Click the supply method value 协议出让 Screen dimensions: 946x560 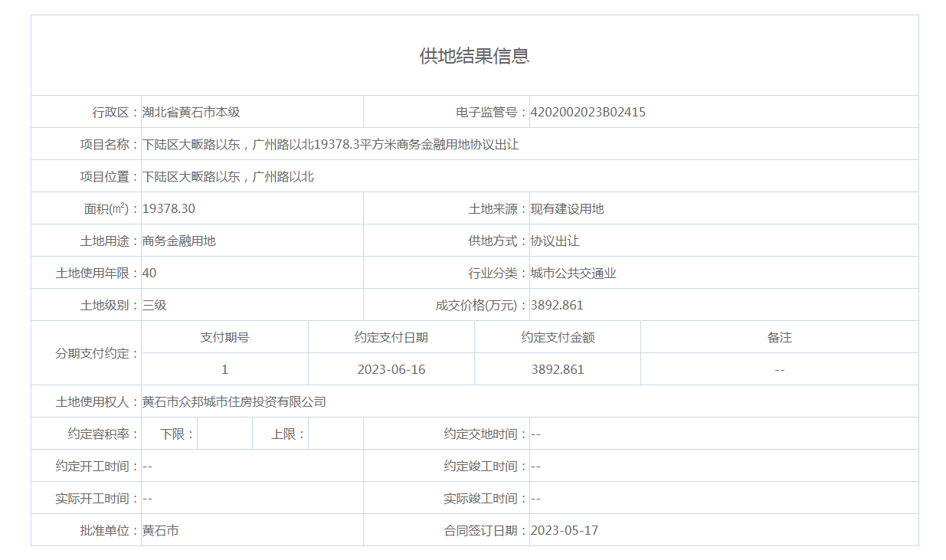click(555, 241)
